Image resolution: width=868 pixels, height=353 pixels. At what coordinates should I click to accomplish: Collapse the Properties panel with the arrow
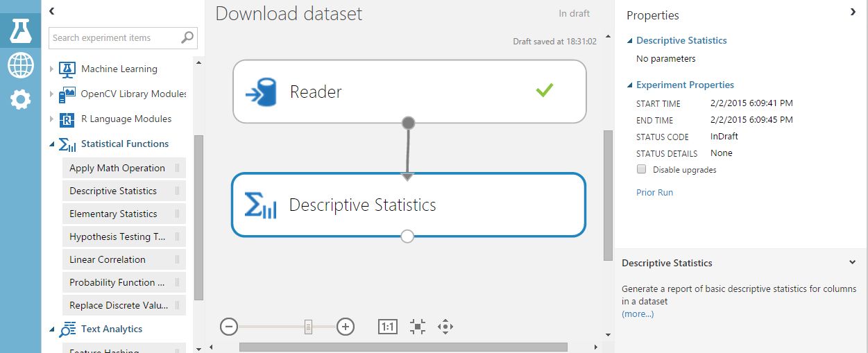tap(853, 12)
